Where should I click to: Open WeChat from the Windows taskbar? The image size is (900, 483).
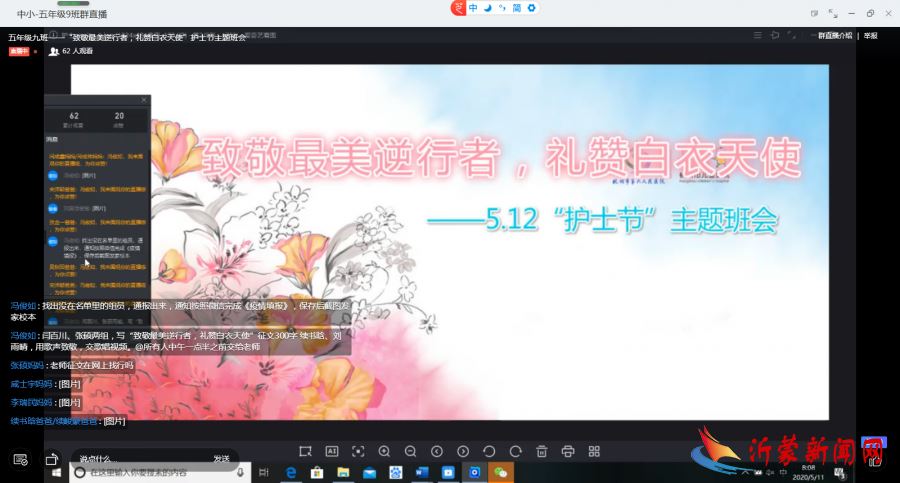500,472
